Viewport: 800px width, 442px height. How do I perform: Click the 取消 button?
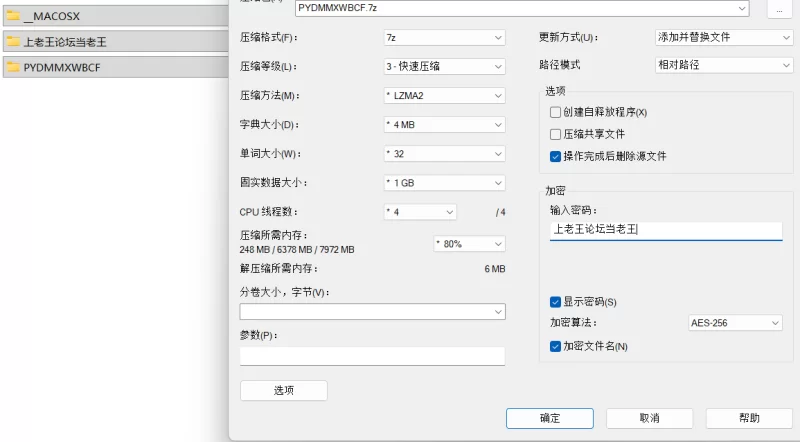pos(649,419)
